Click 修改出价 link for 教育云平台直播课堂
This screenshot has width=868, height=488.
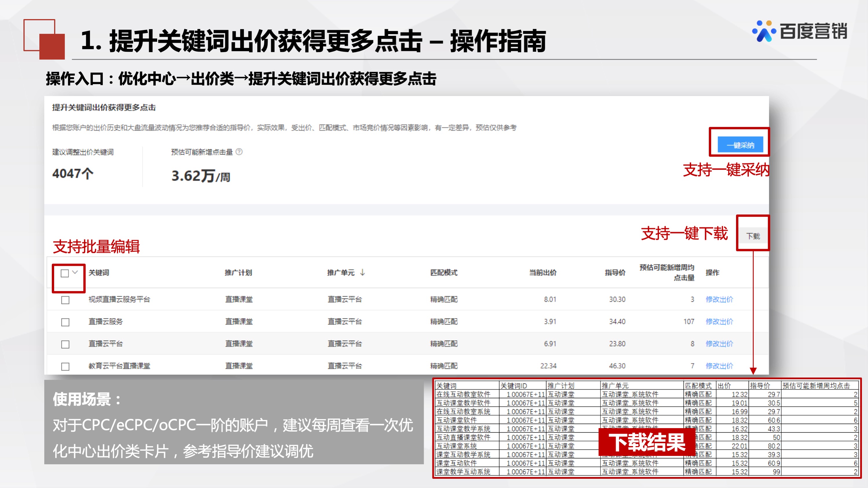pyautogui.click(x=720, y=366)
